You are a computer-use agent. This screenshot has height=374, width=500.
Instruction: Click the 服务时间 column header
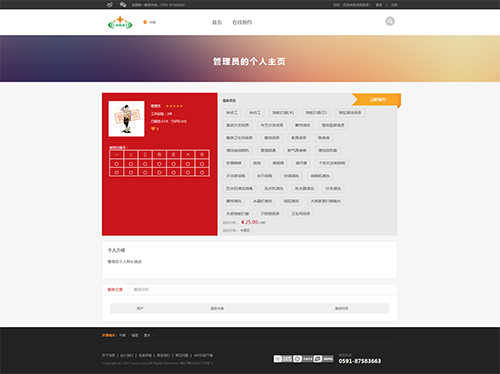342,308
